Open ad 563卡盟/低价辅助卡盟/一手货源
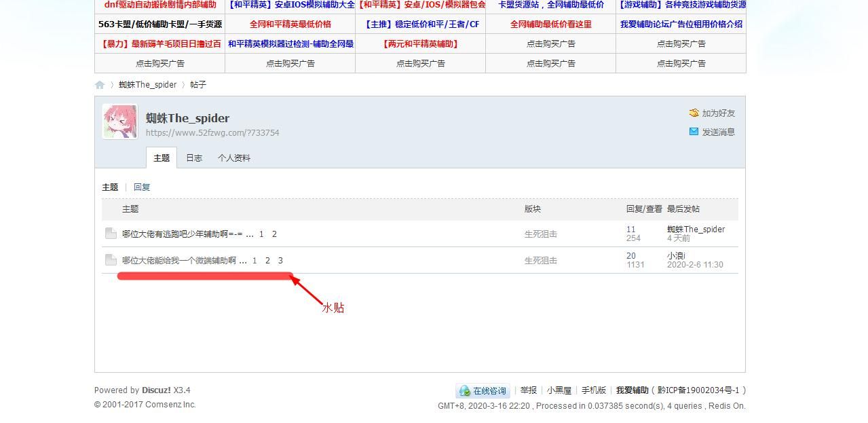The width and height of the screenshot is (868, 423). click(160, 24)
